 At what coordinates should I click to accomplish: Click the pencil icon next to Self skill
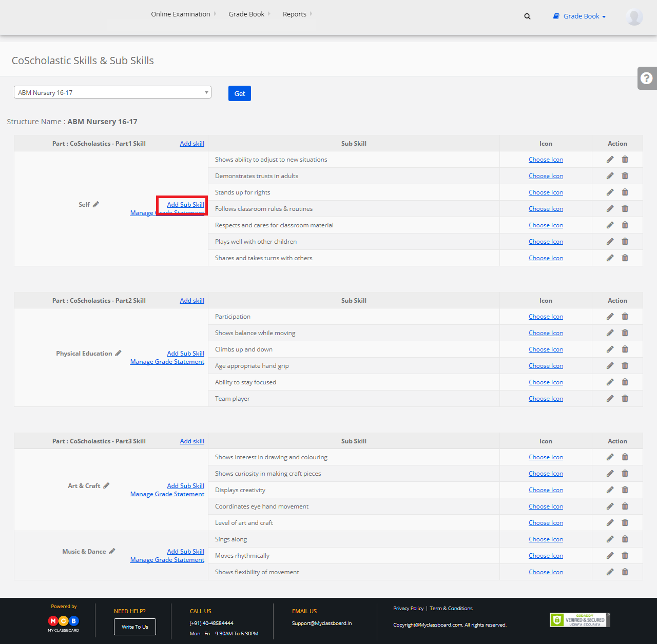(96, 204)
